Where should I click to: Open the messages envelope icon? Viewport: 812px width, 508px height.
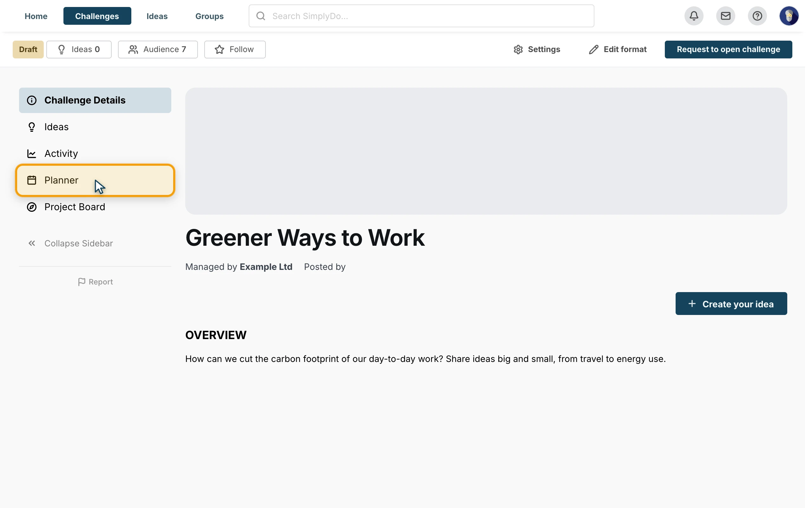pyautogui.click(x=725, y=16)
